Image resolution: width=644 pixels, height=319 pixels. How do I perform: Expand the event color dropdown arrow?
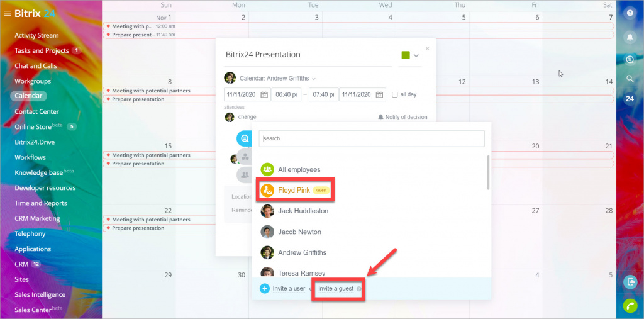point(416,55)
